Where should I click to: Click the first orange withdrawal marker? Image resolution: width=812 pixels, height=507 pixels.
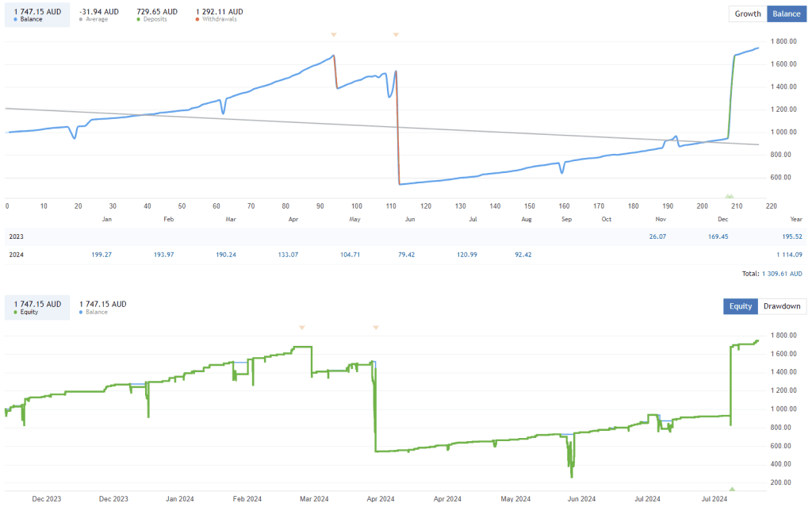point(333,35)
